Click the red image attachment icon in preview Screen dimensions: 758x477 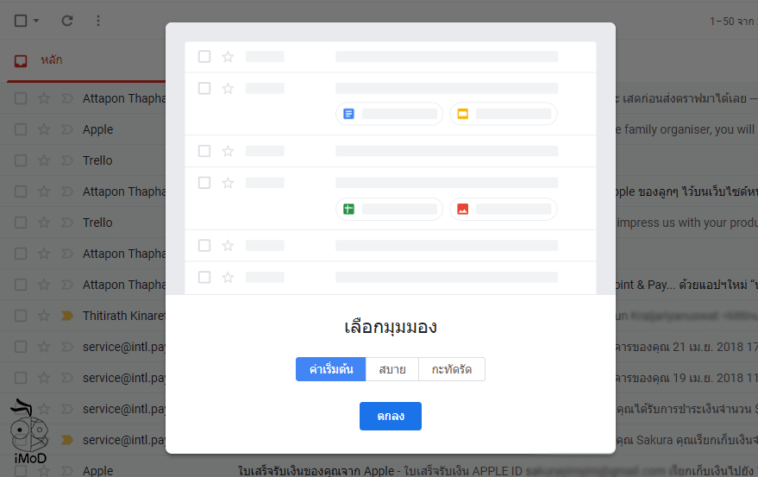pos(462,209)
